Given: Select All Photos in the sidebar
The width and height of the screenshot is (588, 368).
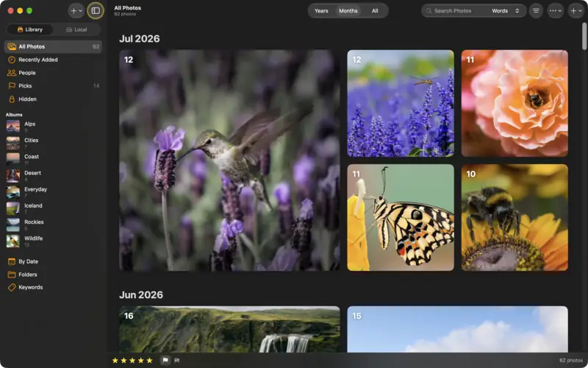Looking at the screenshot, I should (53, 46).
